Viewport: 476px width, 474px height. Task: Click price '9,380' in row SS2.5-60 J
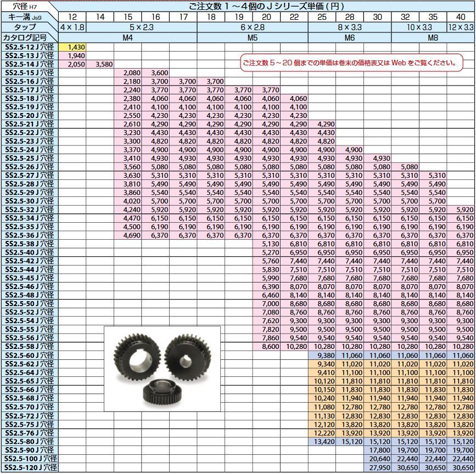tap(322, 356)
